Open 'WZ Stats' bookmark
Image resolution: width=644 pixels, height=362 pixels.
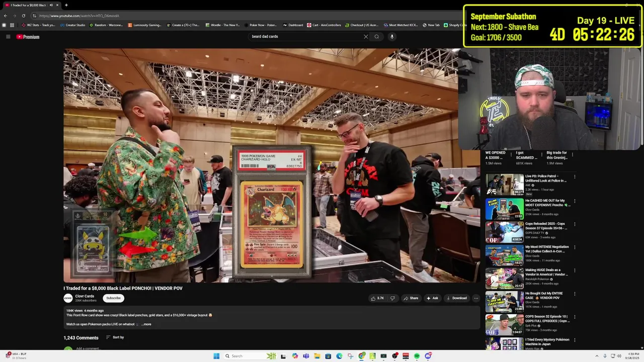tap(38, 25)
